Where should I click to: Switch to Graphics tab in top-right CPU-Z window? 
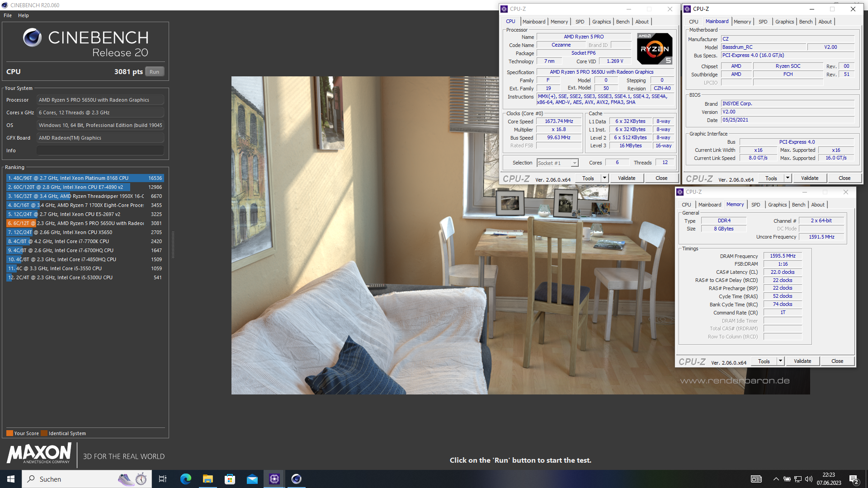(784, 22)
